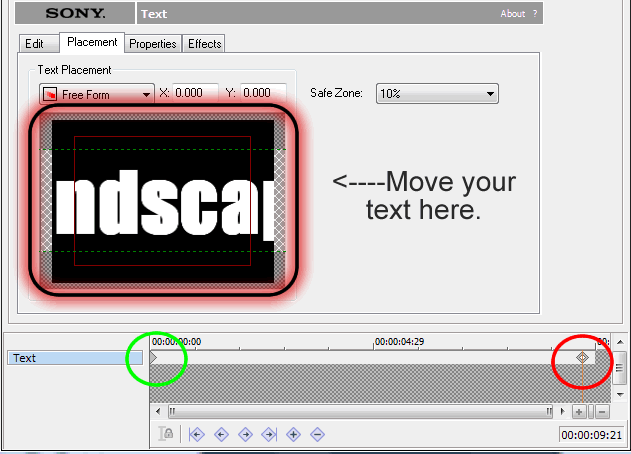Image resolution: width=631 pixels, height=454 pixels.
Task: Click the About link
Action: tap(512, 14)
